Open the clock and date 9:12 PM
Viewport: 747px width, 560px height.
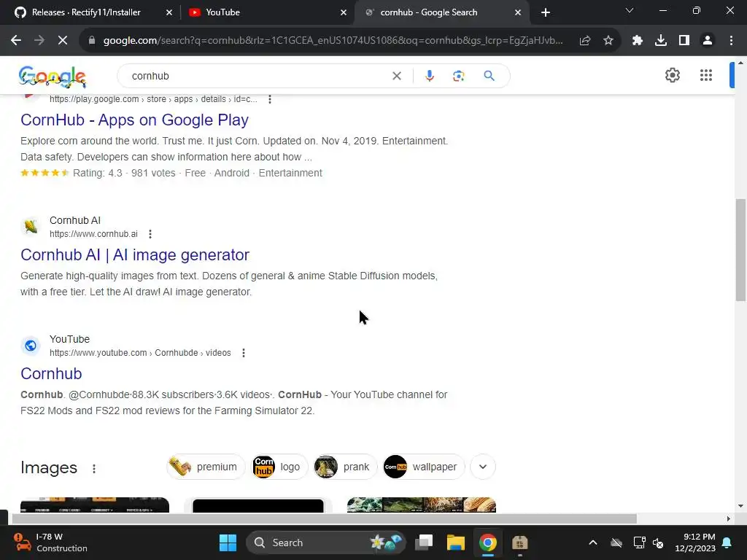tap(695, 542)
